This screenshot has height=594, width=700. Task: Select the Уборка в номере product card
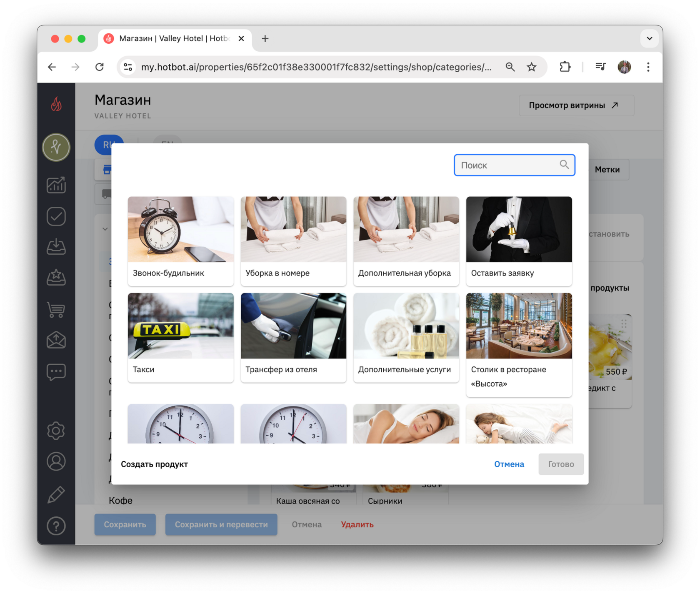click(293, 241)
